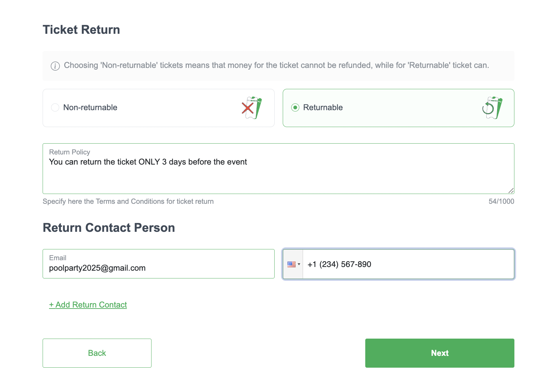The width and height of the screenshot is (556, 392).
Task: Click the phone number input field
Action: click(x=408, y=264)
